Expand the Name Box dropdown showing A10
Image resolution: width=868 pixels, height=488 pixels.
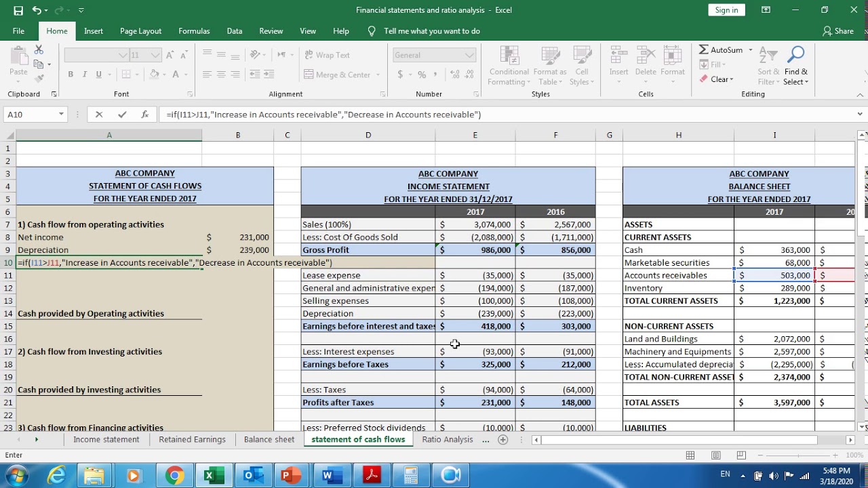click(x=61, y=115)
